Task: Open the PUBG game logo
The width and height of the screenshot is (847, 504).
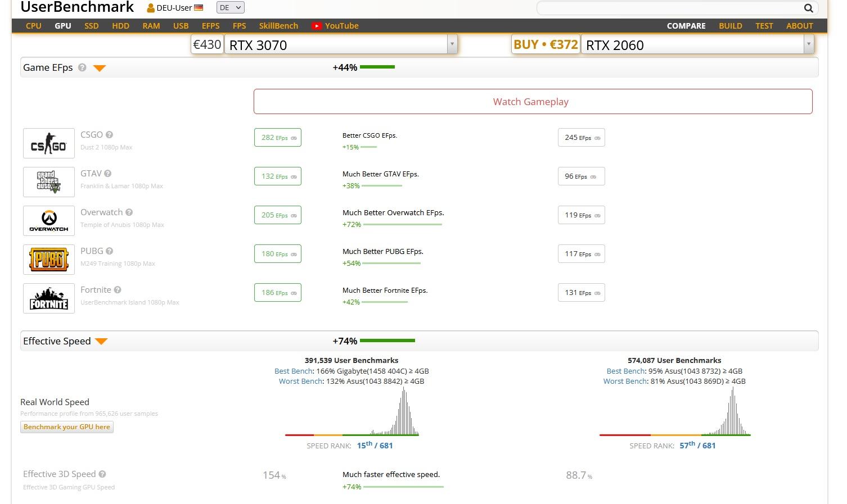Action: click(49, 260)
